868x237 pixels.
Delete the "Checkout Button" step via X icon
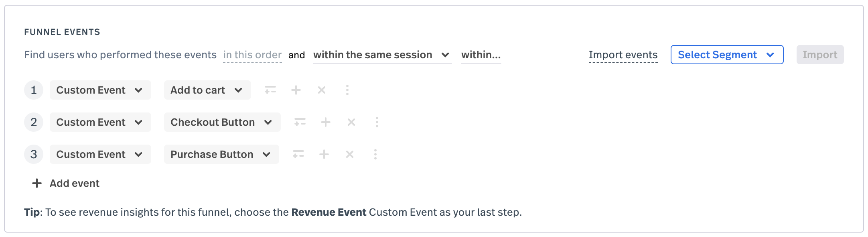[351, 122]
